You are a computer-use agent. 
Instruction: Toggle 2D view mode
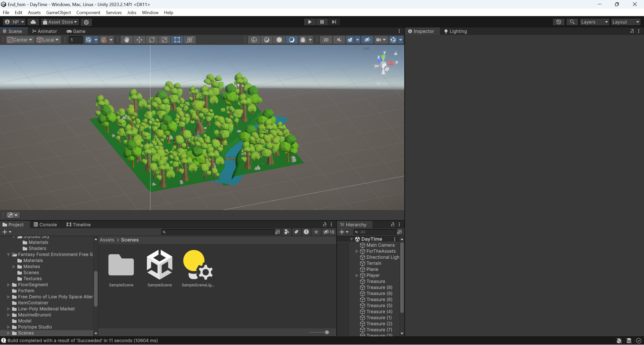pyautogui.click(x=326, y=40)
